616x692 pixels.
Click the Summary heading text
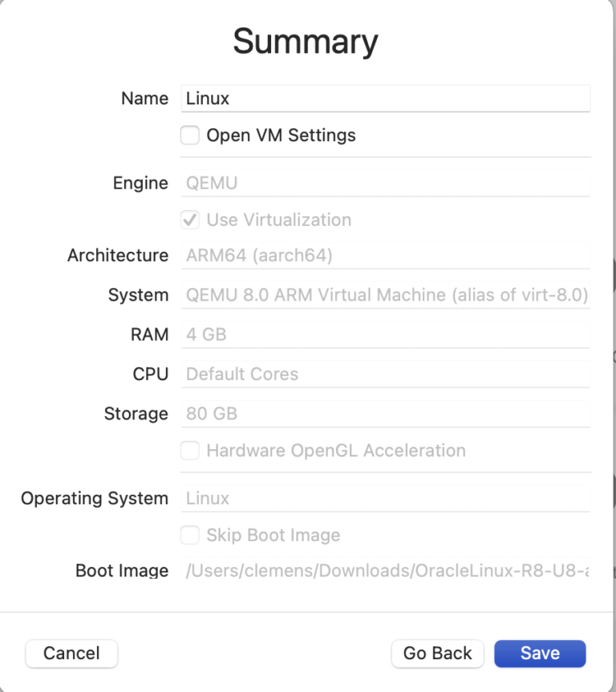click(x=306, y=42)
